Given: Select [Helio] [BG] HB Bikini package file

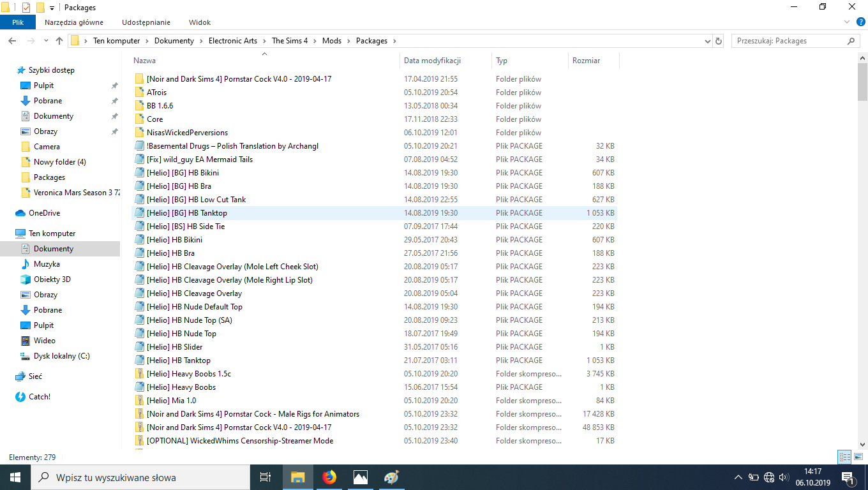Looking at the screenshot, I should (183, 173).
